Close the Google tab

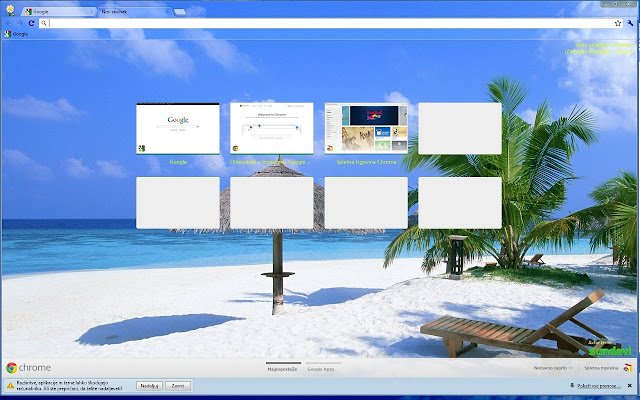point(90,12)
